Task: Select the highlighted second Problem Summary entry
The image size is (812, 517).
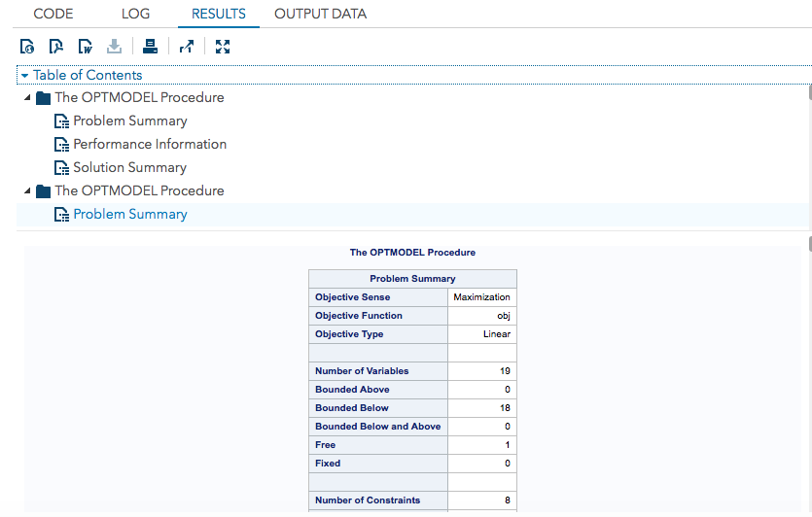Action: 129,215
